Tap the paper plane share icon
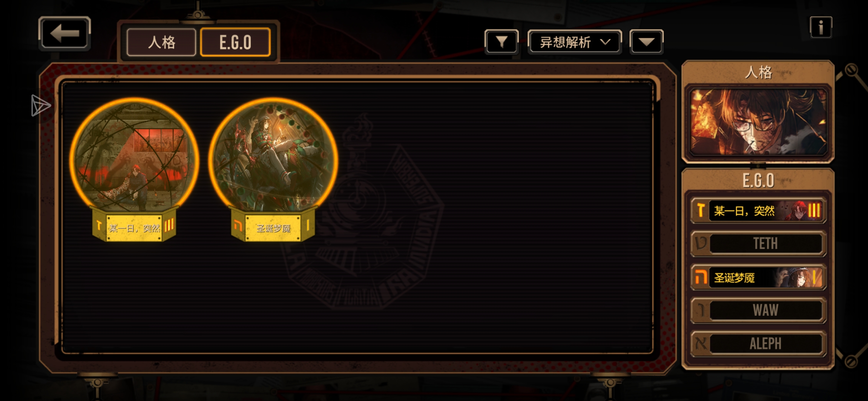This screenshot has height=401, width=868. (x=40, y=105)
